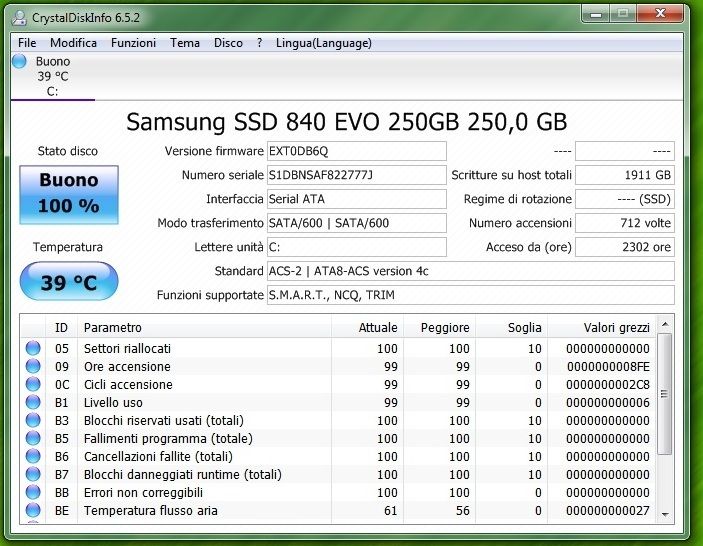Click the Valori grezzi column header

[x=602, y=328]
